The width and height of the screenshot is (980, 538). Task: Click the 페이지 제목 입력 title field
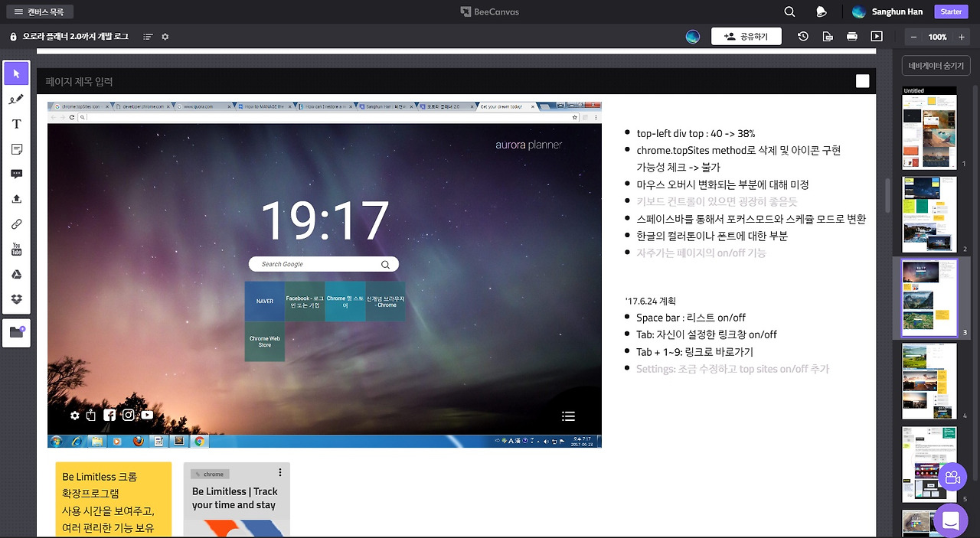click(79, 81)
